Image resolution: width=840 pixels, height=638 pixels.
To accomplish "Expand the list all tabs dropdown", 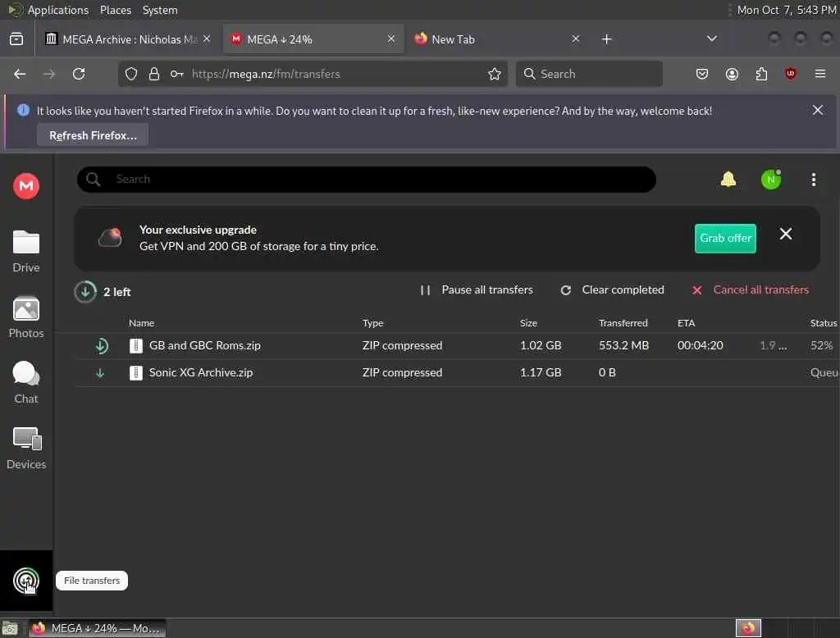I will click(711, 39).
